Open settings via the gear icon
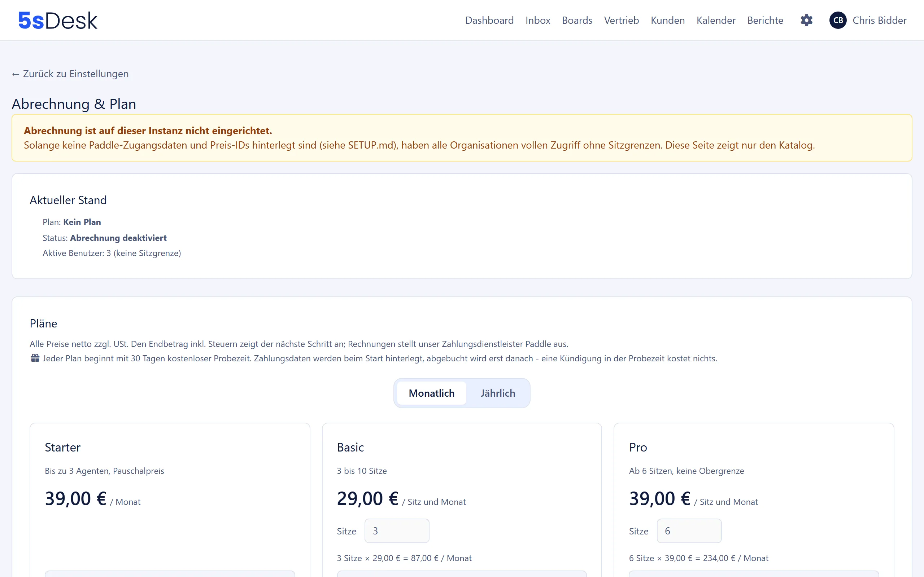This screenshot has height=577, width=924. [x=806, y=20]
